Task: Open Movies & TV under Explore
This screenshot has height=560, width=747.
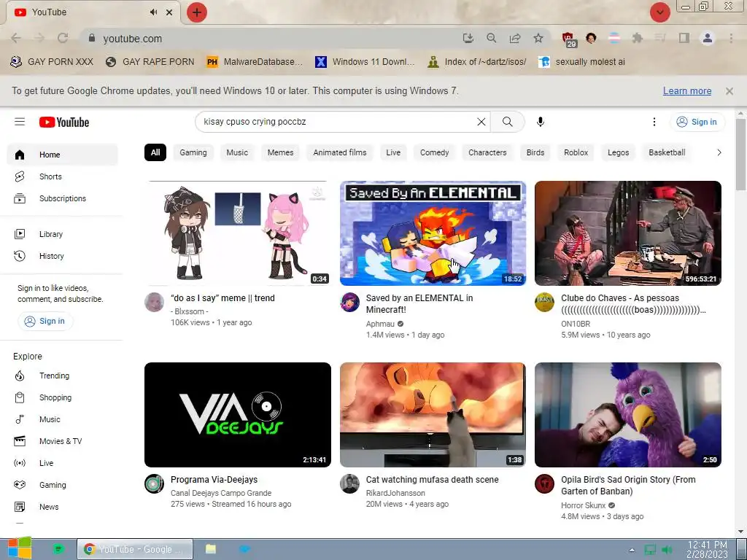Action: 63,441
